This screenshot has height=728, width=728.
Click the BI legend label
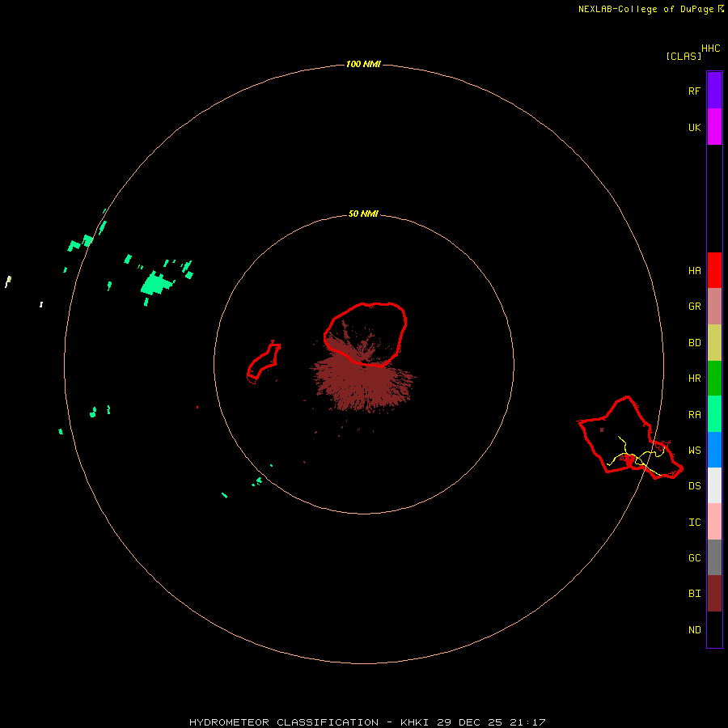(x=694, y=593)
